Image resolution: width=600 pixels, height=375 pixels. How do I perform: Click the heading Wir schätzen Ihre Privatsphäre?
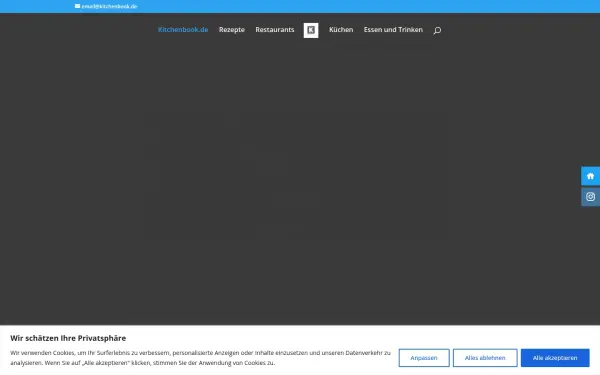coord(68,338)
